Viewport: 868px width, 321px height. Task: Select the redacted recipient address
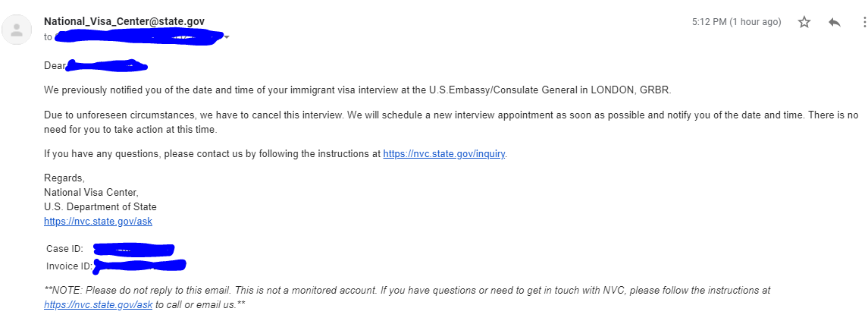139,37
